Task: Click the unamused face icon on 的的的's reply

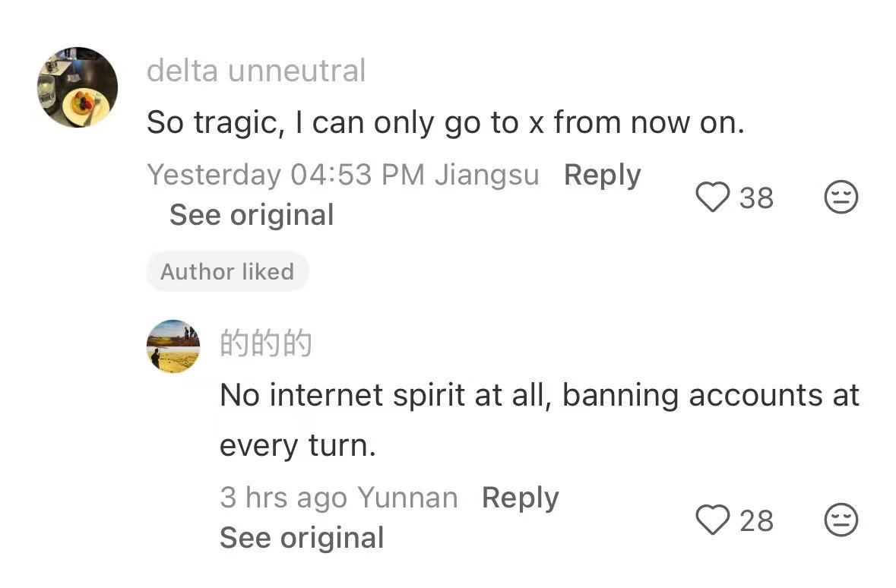Action: point(841,520)
